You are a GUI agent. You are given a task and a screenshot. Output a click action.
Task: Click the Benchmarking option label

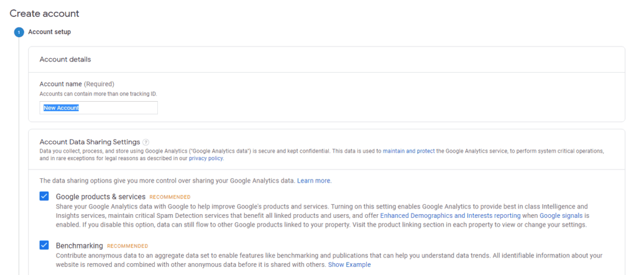pos(79,245)
